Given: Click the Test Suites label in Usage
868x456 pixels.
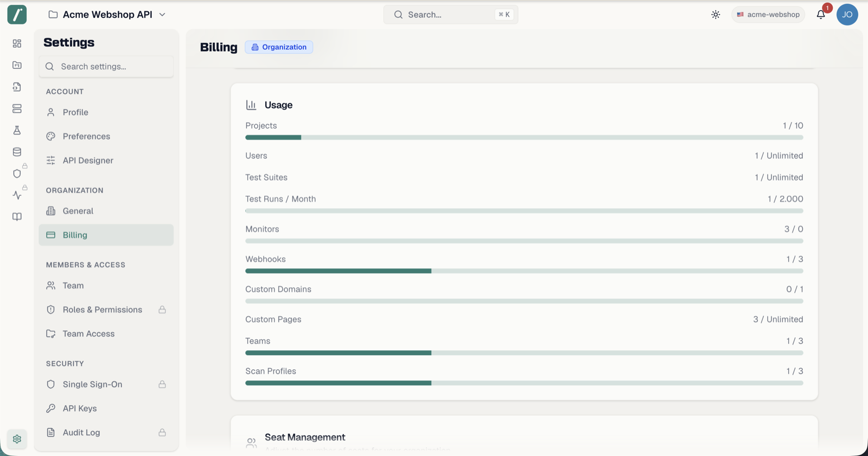Looking at the screenshot, I should point(266,177).
